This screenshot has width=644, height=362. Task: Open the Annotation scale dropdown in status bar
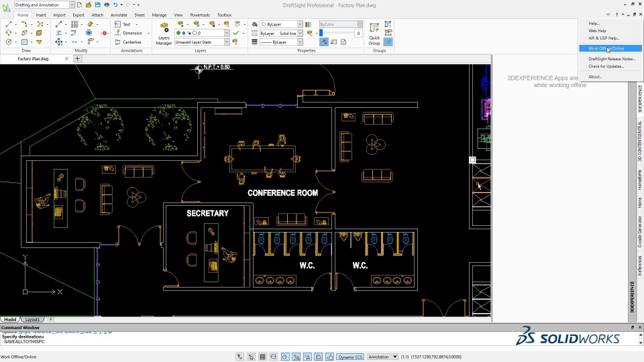coord(383,357)
